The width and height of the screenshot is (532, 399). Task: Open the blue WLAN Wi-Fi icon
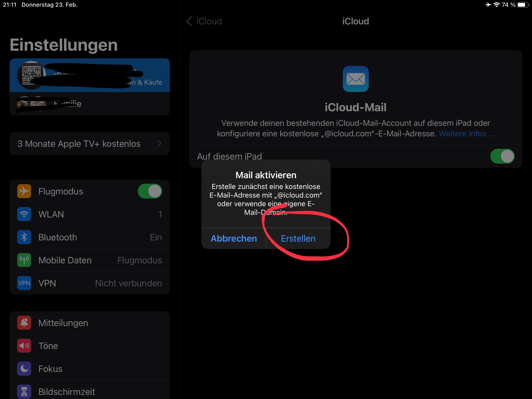click(x=24, y=214)
